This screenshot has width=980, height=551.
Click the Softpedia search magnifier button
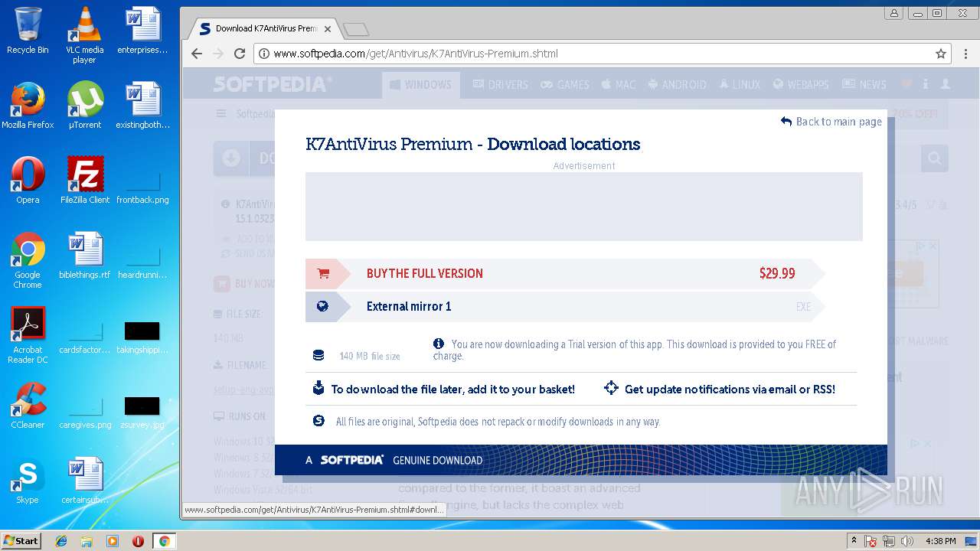pos(935,158)
